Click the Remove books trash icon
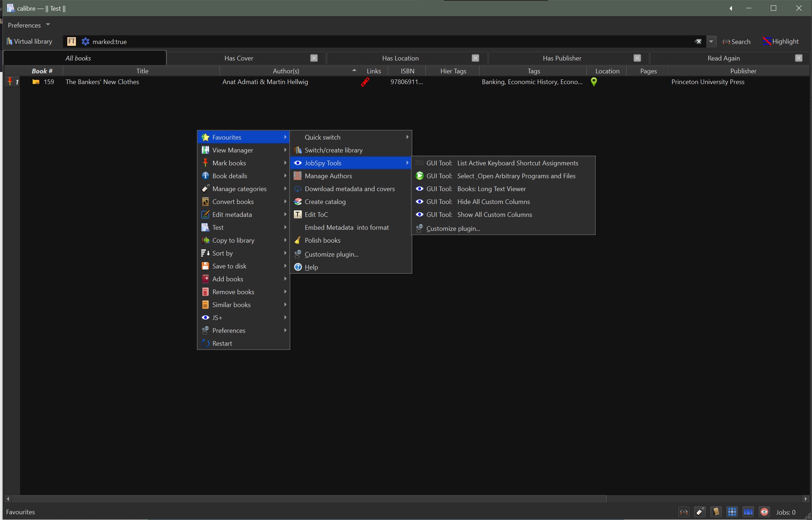This screenshot has height=520, width=812. pos(206,292)
